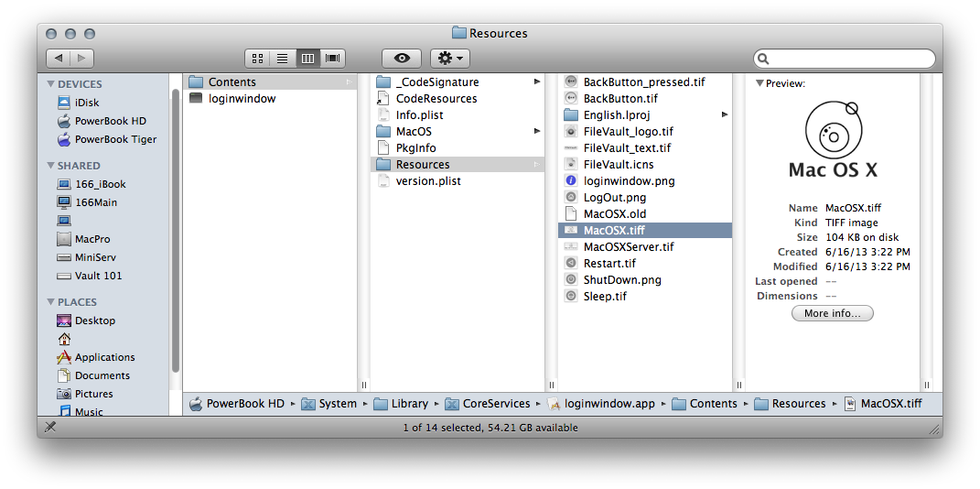Switch to icon view
The height and width of the screenshot is (489, 980).
point(257,59)
